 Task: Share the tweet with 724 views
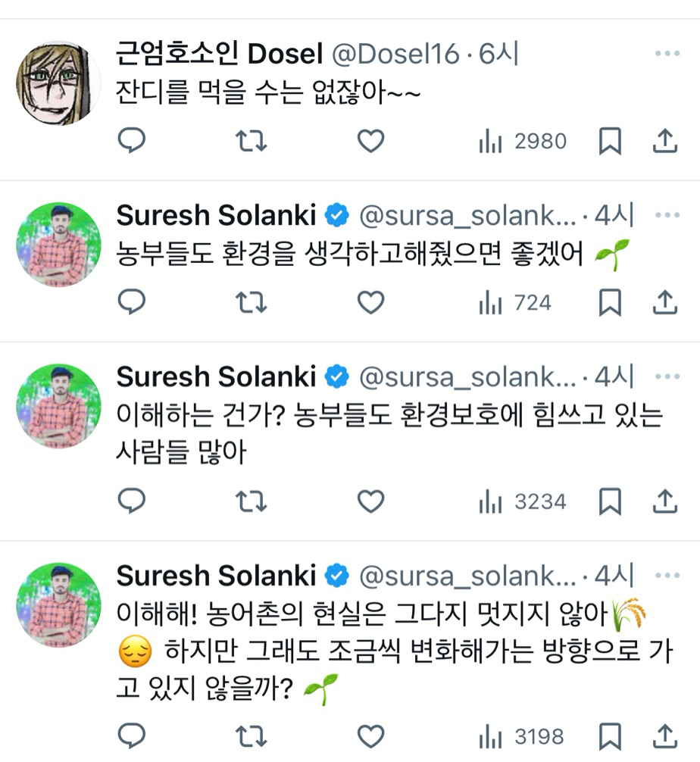coord(664,303)
